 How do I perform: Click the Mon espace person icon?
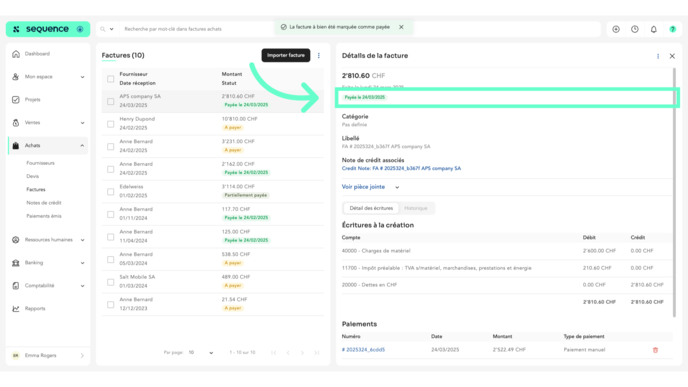[x=16, y=77]
